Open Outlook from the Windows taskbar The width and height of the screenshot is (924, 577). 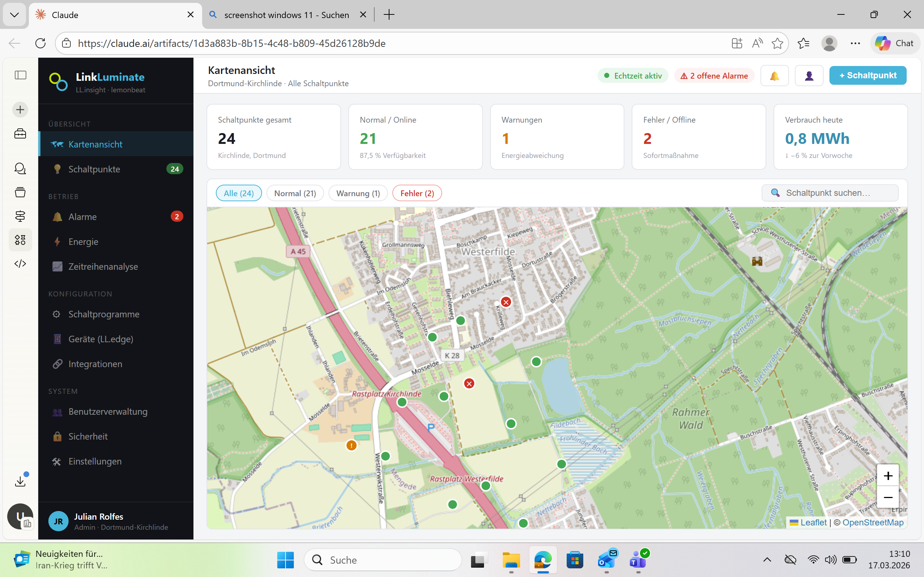tap(607, 559)
